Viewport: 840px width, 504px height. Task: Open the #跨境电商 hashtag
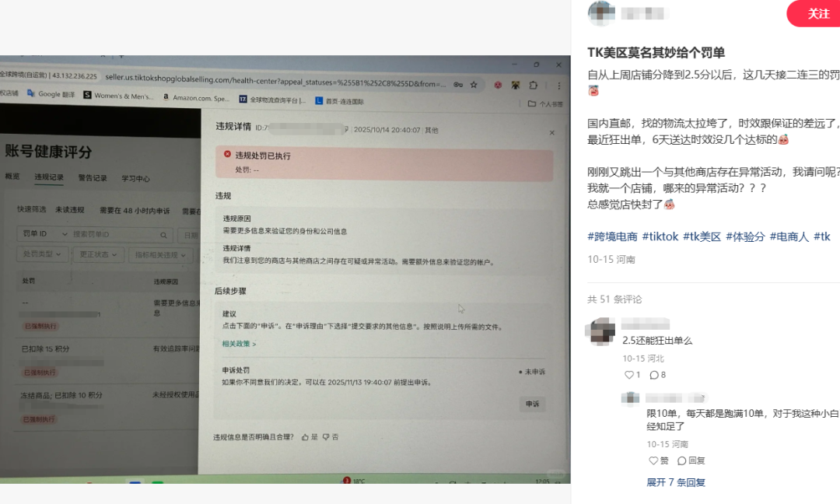pos(612,236)
